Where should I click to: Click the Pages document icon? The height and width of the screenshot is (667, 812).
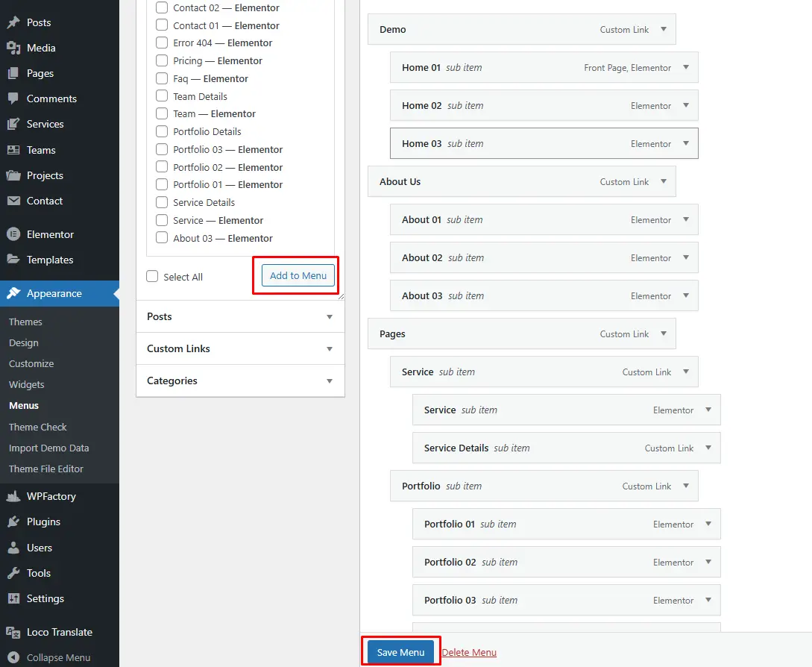[x=13, y=73]
